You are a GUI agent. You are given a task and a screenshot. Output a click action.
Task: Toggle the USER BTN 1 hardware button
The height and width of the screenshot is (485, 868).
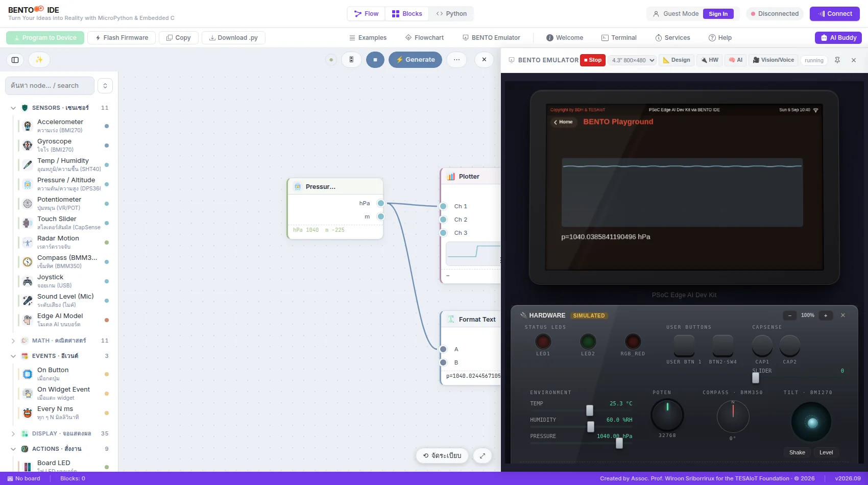tap(684, 346)
